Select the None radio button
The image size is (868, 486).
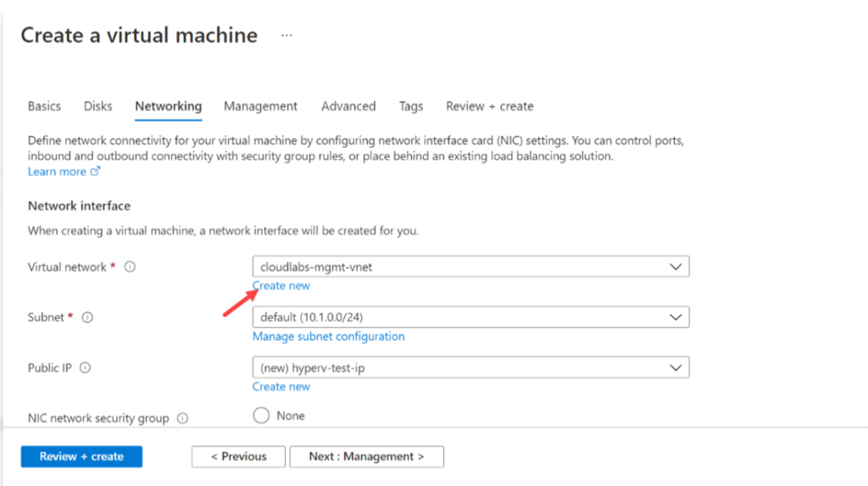(261, 415)
